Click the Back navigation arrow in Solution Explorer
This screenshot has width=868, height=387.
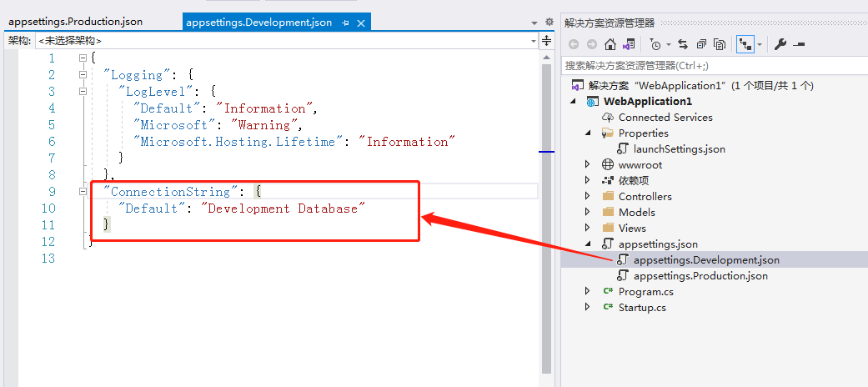point(574,45)
